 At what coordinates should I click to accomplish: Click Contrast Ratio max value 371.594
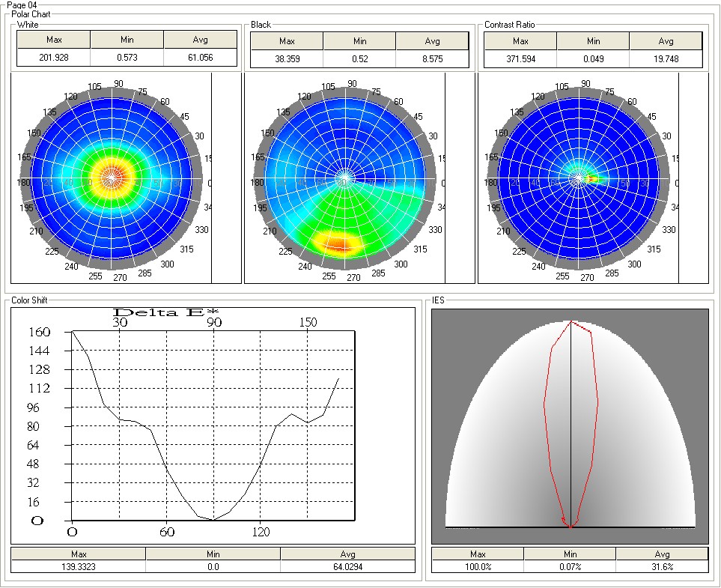(520, 60)
